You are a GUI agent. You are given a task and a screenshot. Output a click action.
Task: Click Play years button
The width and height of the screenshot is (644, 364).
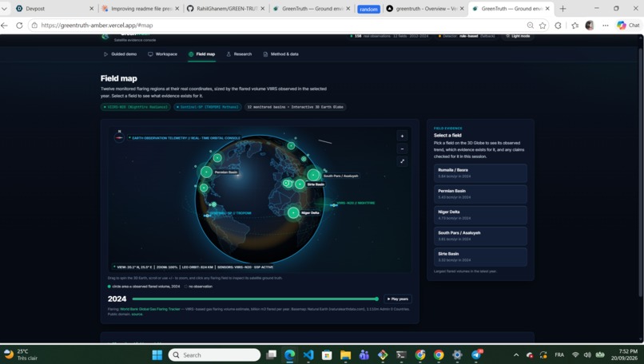point(398,299)
